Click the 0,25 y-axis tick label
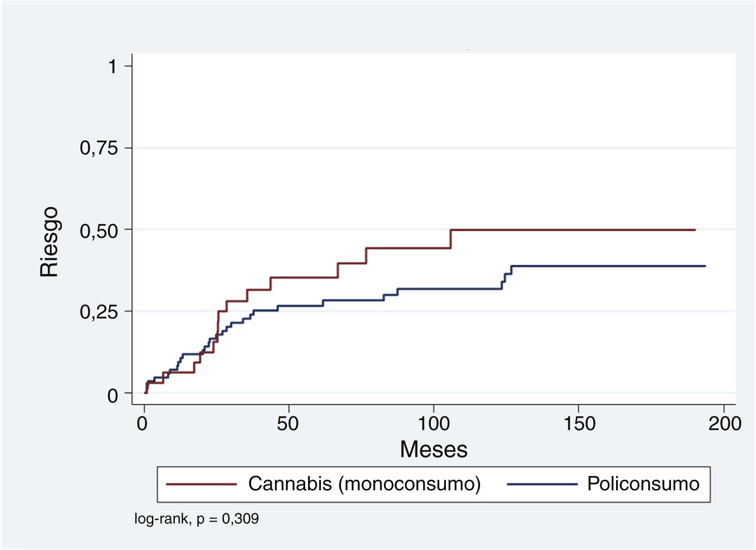Image resolution: width=756 pixels, height=550 pixels. pyautogui.click(x=99, y=312)
